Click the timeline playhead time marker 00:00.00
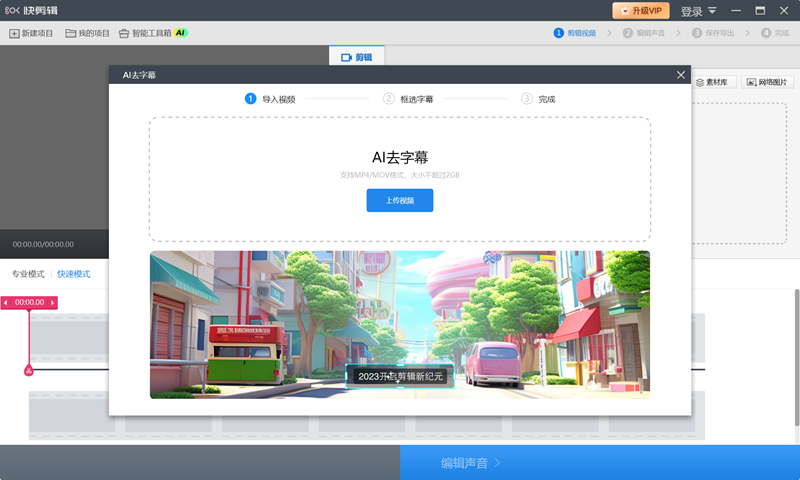 pyautogui.click(x=29, y=302)
